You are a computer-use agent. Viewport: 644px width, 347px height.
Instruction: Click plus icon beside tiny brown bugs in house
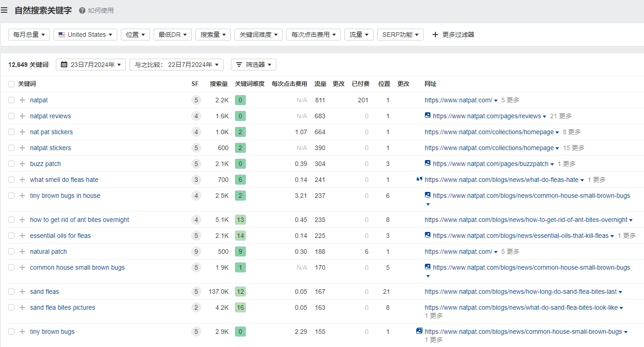click(22, 196)
